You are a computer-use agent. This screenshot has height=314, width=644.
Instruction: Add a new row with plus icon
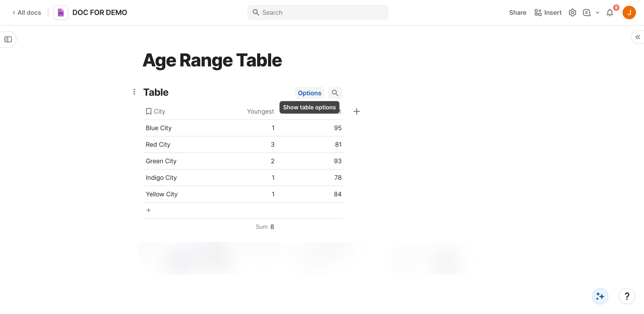[x=148, y=210]
